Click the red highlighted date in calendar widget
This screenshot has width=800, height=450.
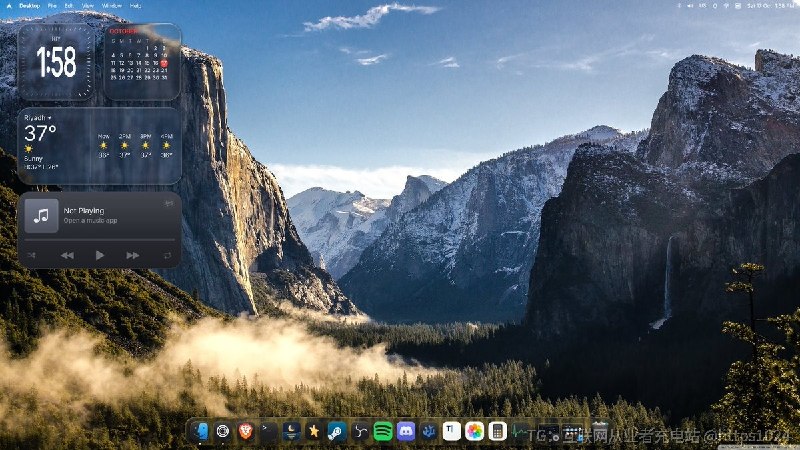click(164, 63)
